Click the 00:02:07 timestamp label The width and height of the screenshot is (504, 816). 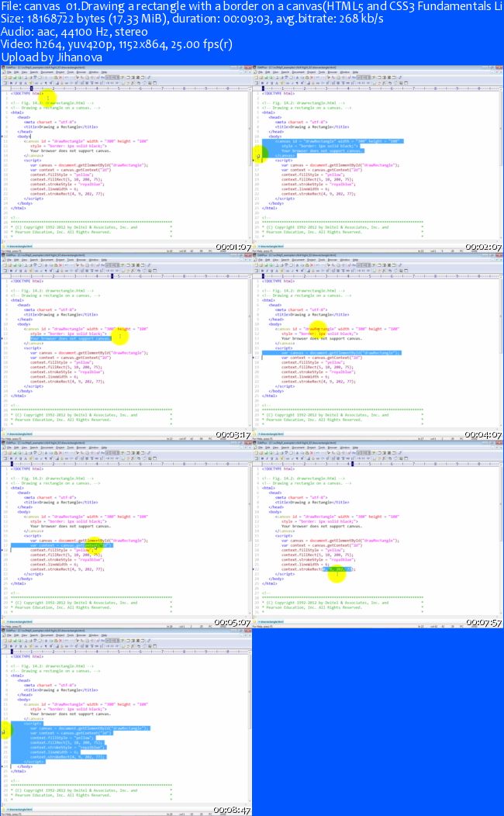(x=484, y=247)
